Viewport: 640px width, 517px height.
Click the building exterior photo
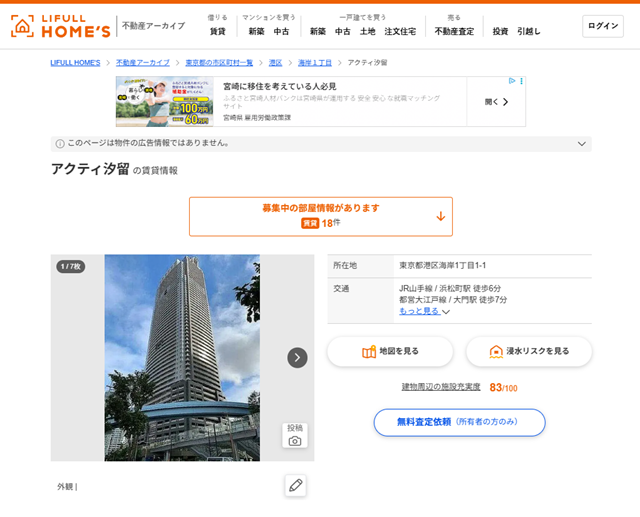pyautogui.click(x=182, y=358)
